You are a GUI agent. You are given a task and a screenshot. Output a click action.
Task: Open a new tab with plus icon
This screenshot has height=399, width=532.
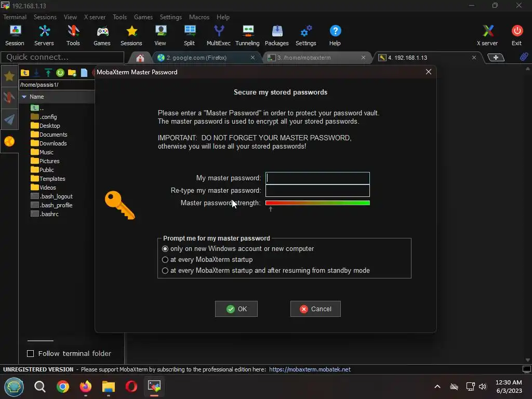coord(496,57)
